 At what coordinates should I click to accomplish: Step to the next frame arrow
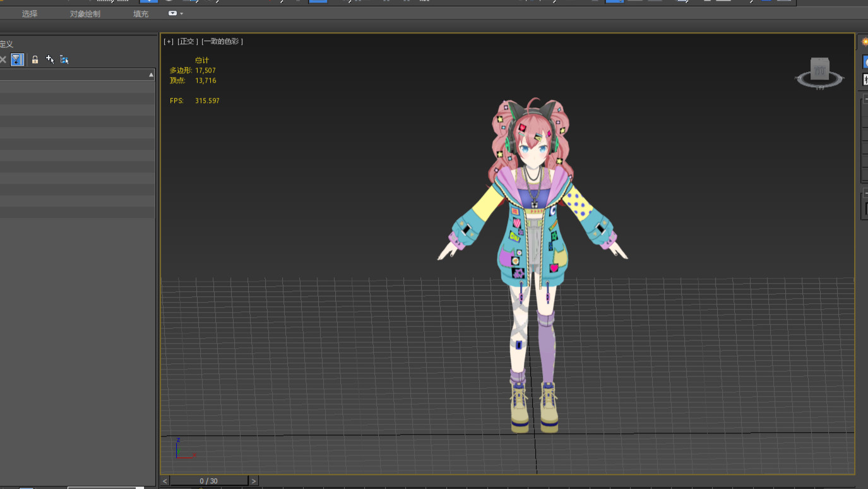[254, 481]
